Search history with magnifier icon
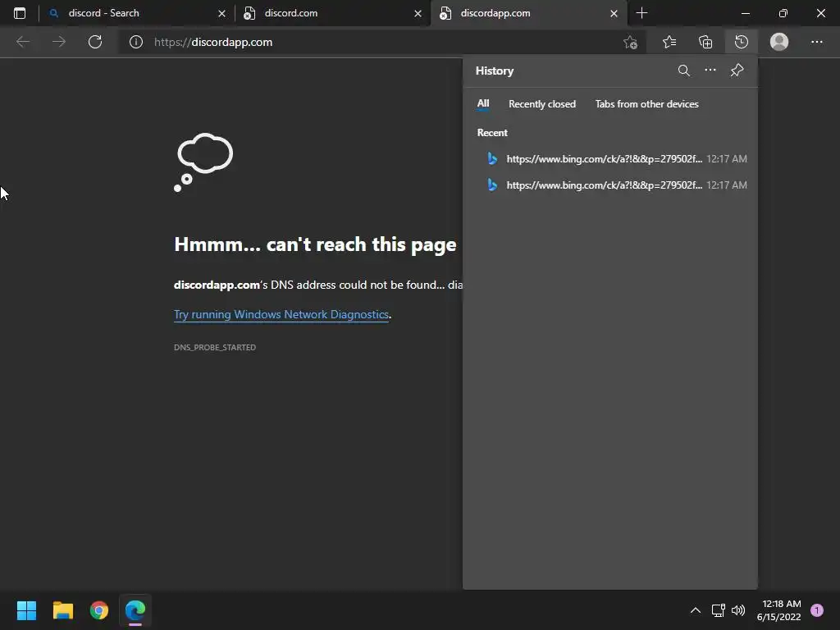840x630 pixels. point(683,71)
